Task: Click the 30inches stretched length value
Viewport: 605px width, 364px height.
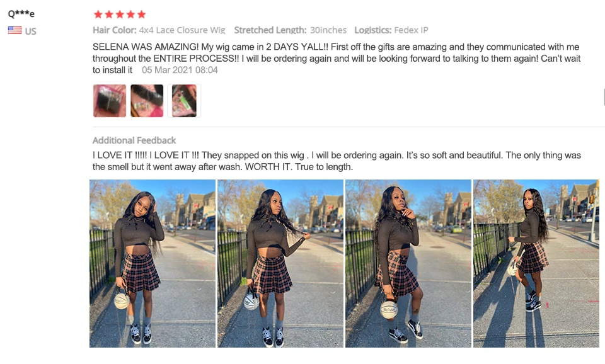Action: pyautogui.click(x=328, y=30)
